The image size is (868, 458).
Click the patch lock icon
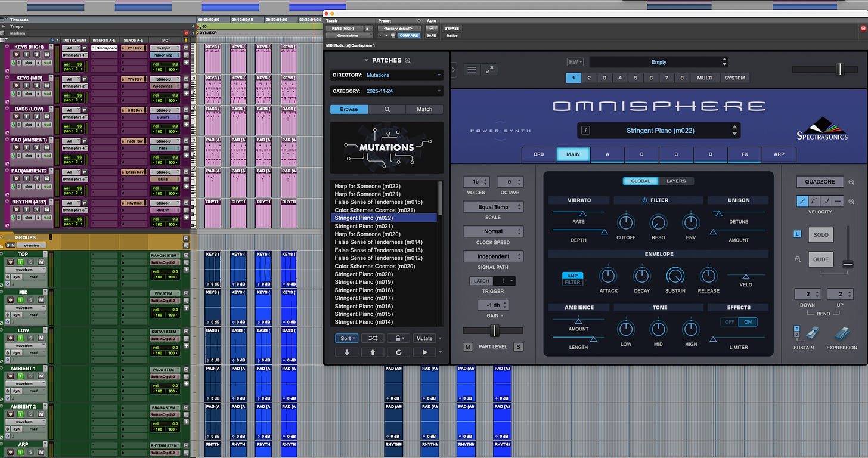(398, 338)
